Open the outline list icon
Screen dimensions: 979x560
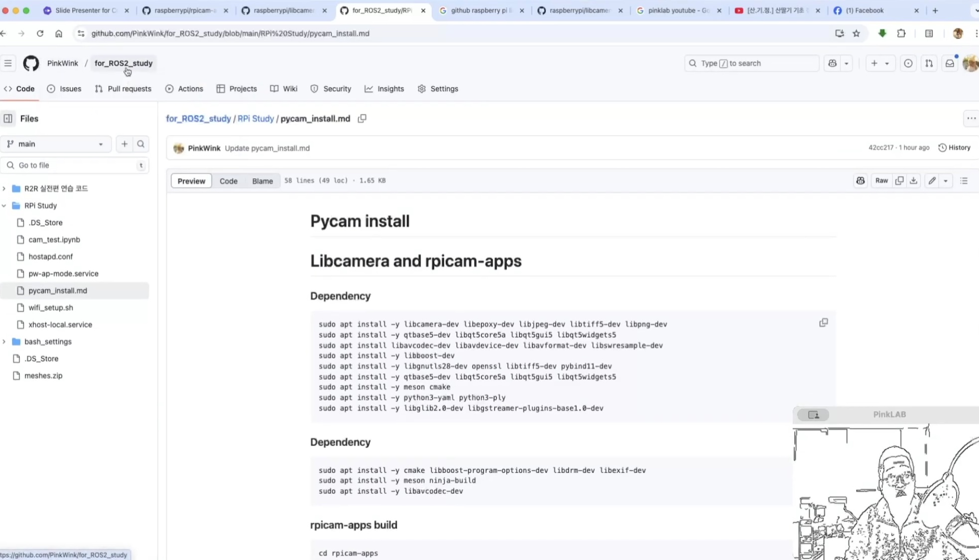point(964,181)
